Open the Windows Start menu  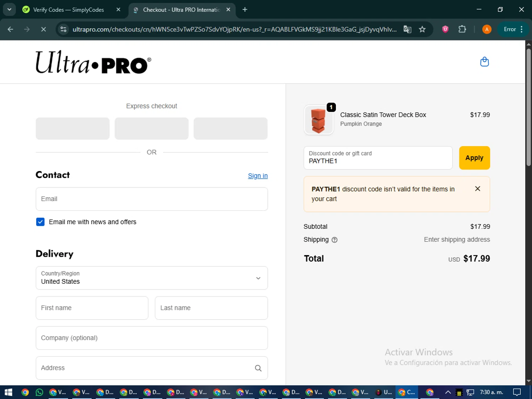[9, 392]
